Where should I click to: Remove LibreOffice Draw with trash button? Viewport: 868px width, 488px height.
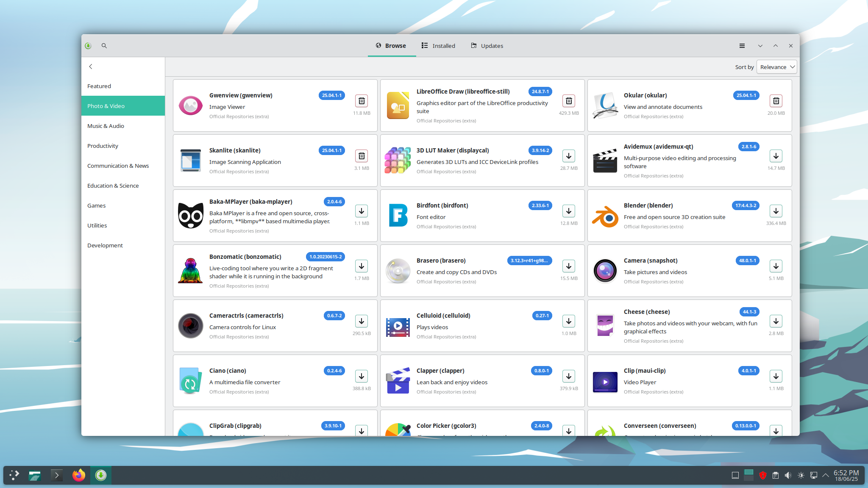569,101
